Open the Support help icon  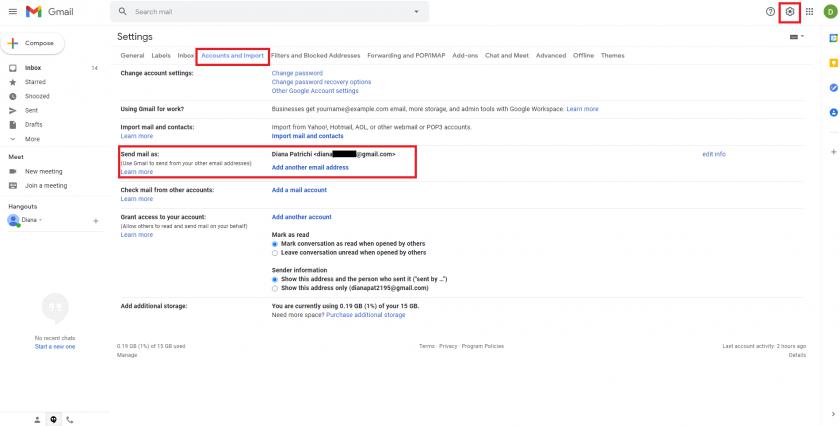click(x=770, y=11)
